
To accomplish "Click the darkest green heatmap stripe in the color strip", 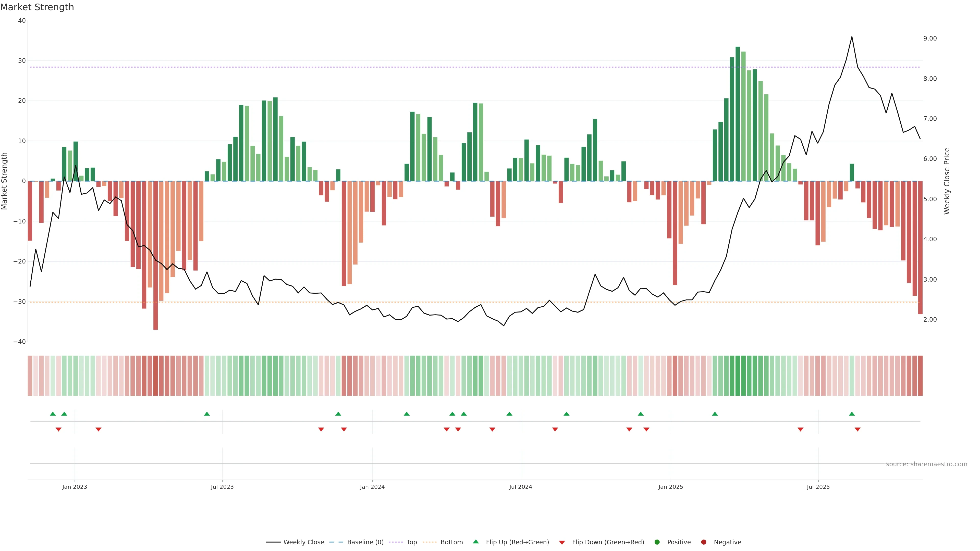I will [738, 376].
